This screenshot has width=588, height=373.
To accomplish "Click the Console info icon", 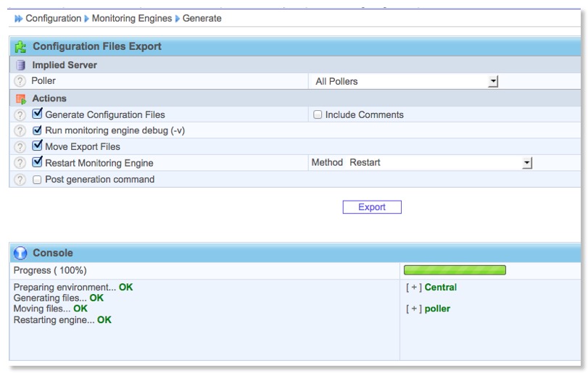I will click(x=20, y=253).
